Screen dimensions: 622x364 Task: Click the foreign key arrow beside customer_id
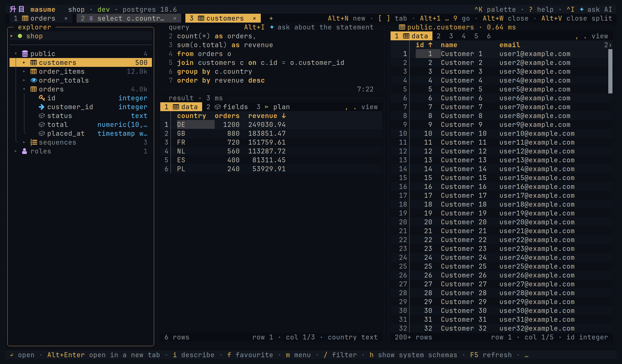click(42, 107)
